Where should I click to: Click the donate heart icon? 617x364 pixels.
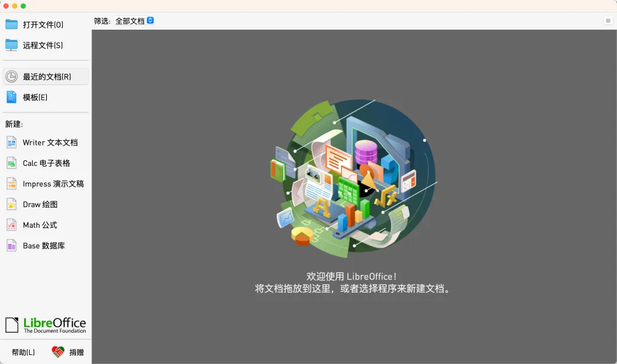[58, 352]
